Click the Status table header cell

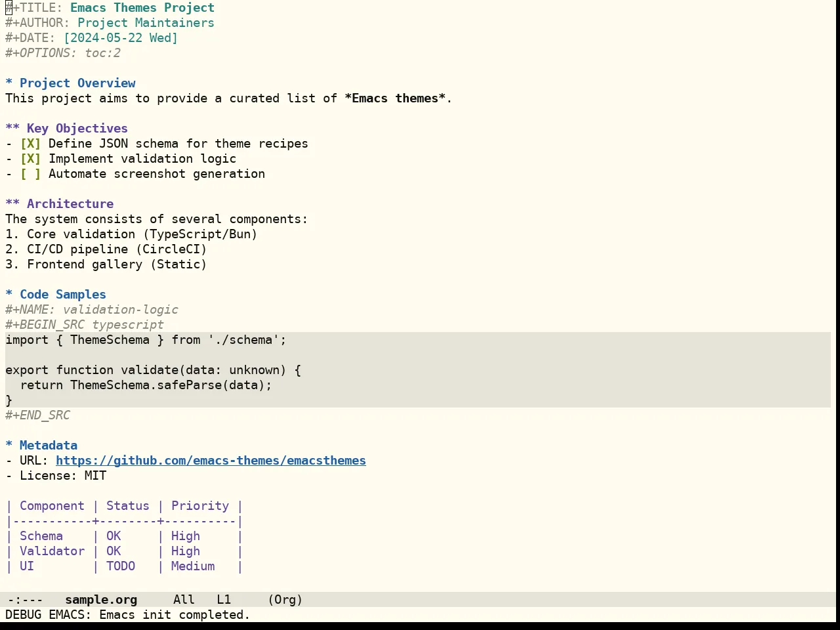(x=128, y=506)
